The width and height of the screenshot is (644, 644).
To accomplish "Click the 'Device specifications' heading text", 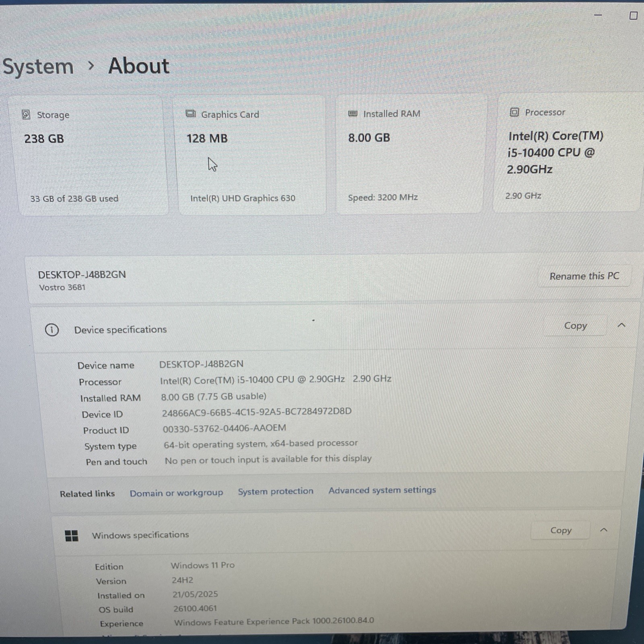I will pos(120,330).
